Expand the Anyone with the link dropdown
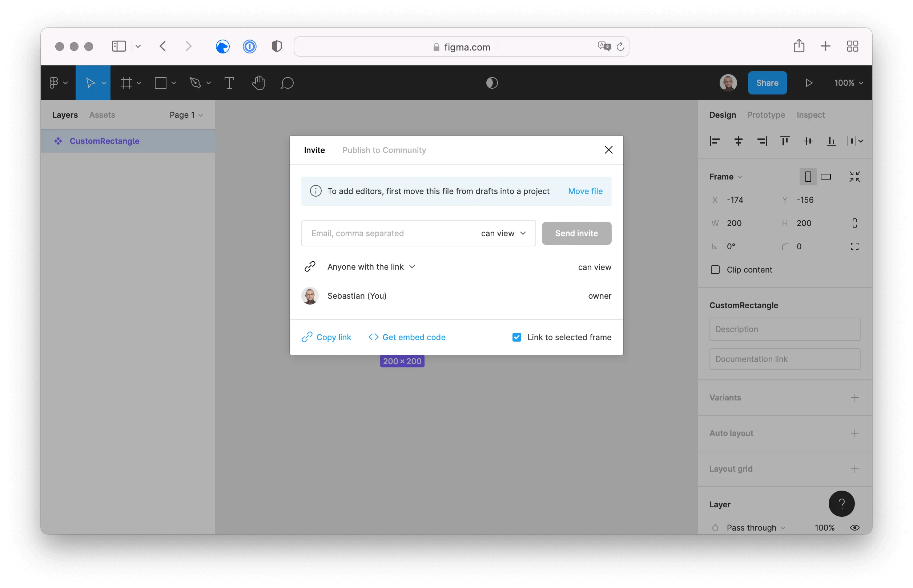The height and width of the screenshot is (588, 913). (x=412, y=267)
